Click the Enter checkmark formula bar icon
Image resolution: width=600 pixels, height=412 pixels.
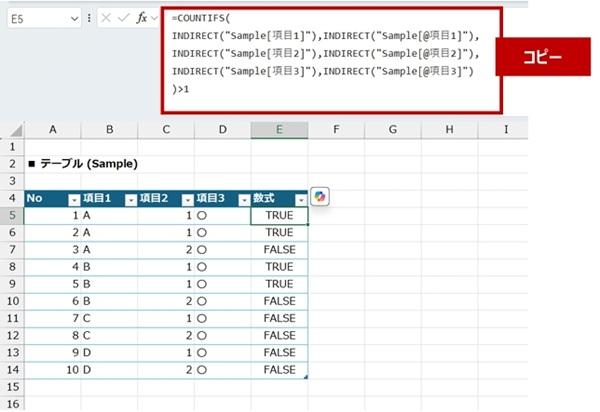click(124, 19)
